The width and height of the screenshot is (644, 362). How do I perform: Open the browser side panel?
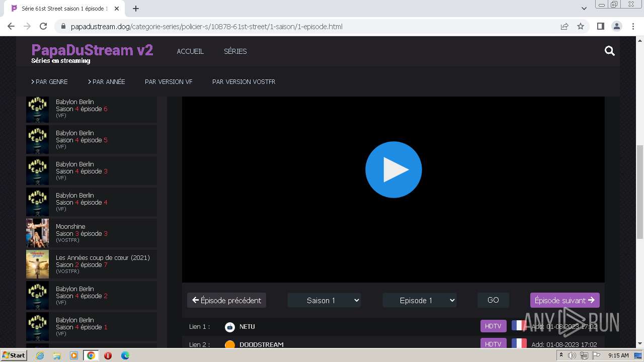click(600, 26)
